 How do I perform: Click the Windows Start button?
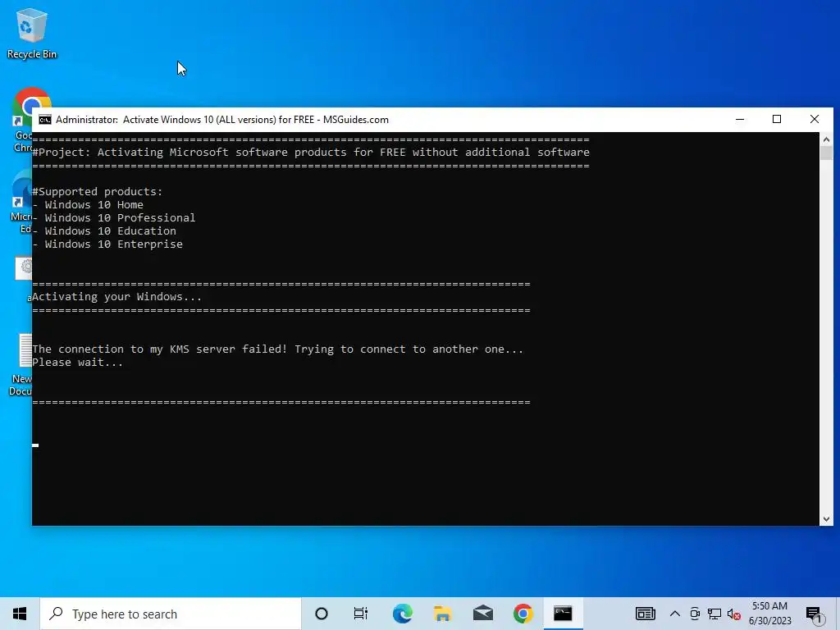pyautogui.click(x=20, y=614)
